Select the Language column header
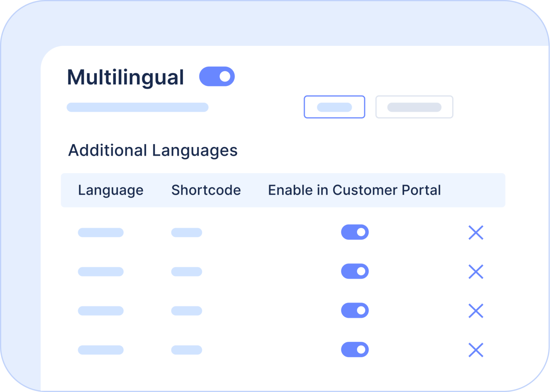This screenshot has width=559, height=392. click(x=111, y=190)
